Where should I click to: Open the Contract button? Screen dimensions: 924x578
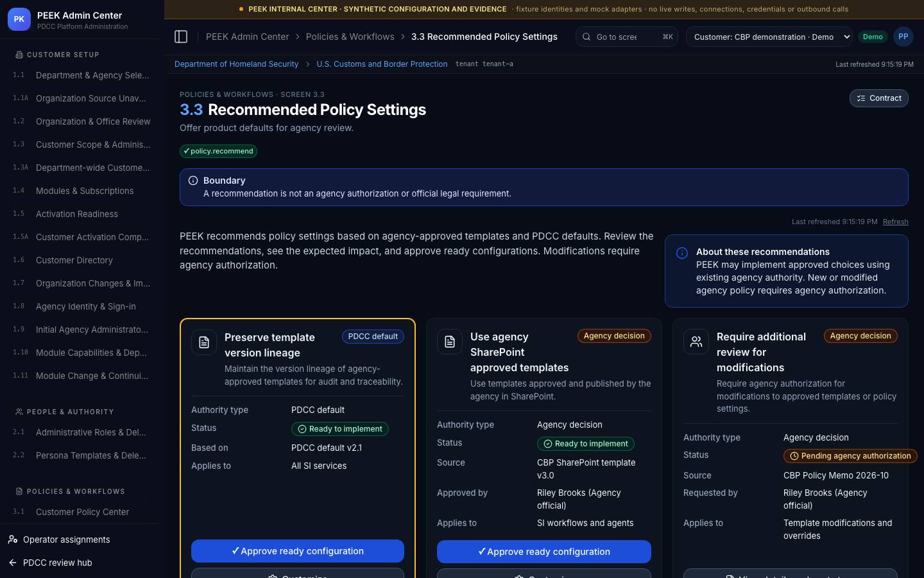[878, 98]
